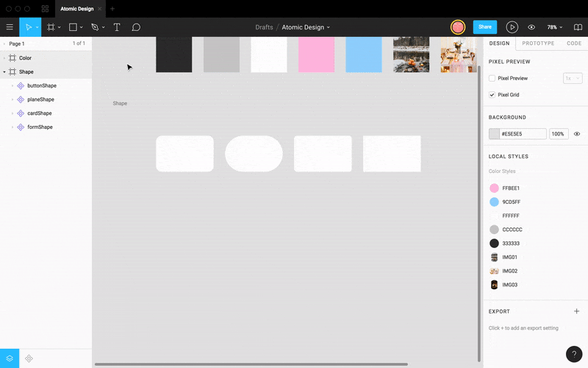Image resolution: width=588 pixels, height=368 pixels.
Task: Click the Share button
Action: click(x=485, y=27)
